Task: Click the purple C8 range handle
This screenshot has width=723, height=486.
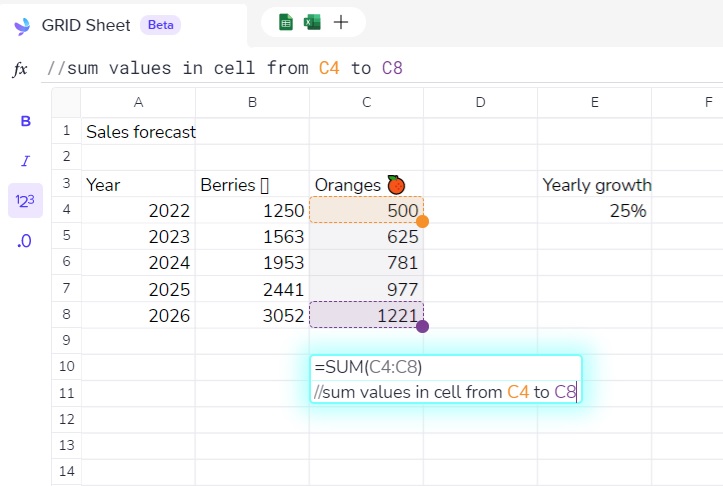Action: [x=422, y=326]
